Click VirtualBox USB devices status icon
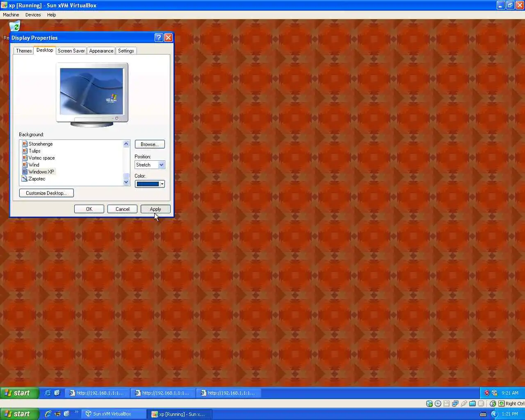The image size is (525, 420). [464, 404]
